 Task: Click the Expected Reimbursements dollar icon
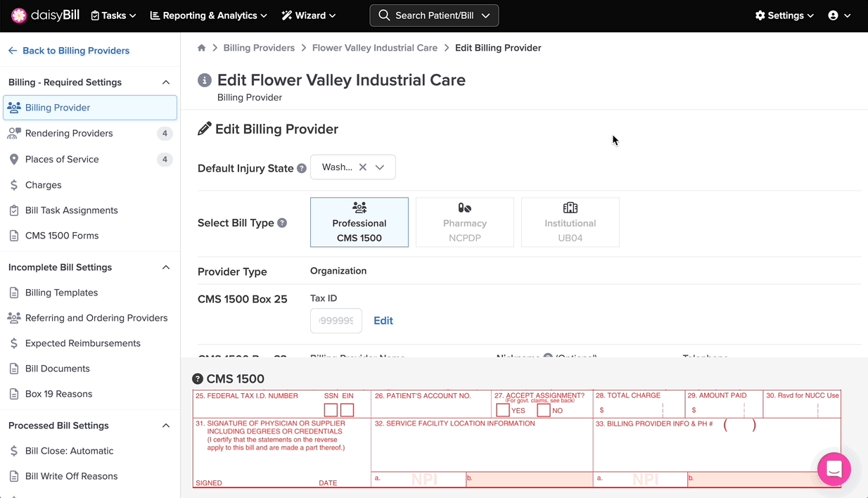(x=14, y=343)
